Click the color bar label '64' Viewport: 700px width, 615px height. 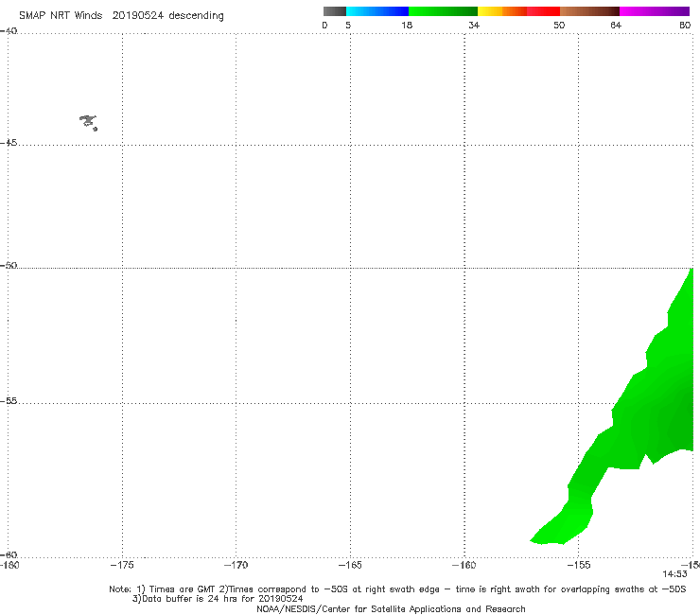(616, 25)
